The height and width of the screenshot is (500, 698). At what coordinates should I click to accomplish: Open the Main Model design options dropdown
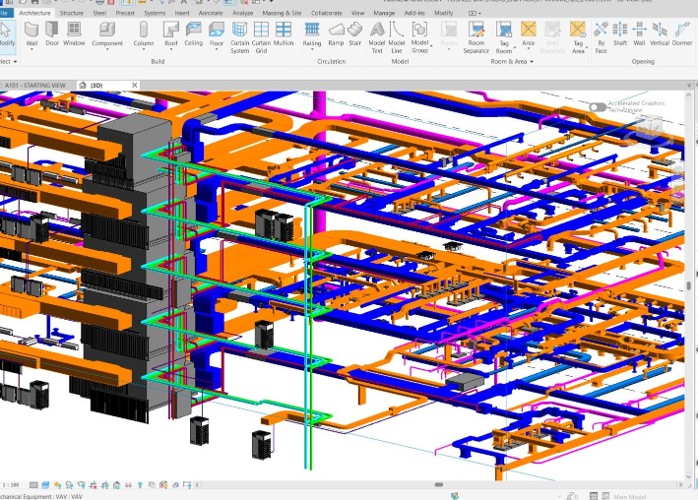click(629, 496)
